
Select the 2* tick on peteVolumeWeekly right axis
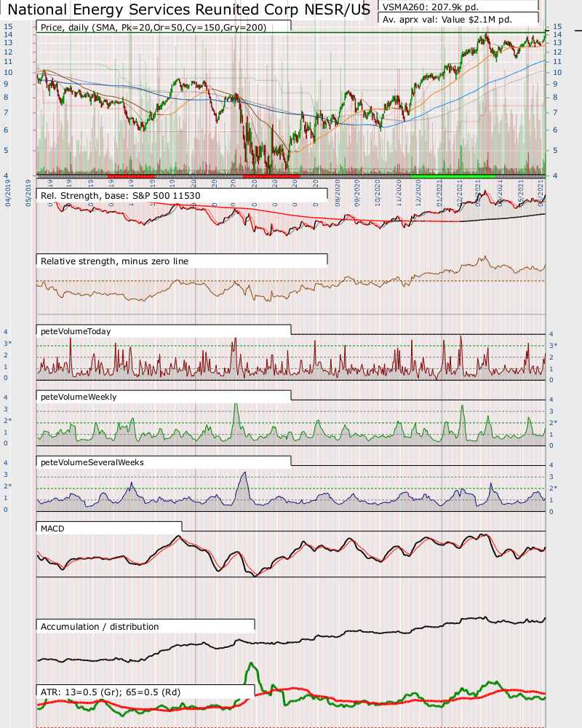coord(553,422)
